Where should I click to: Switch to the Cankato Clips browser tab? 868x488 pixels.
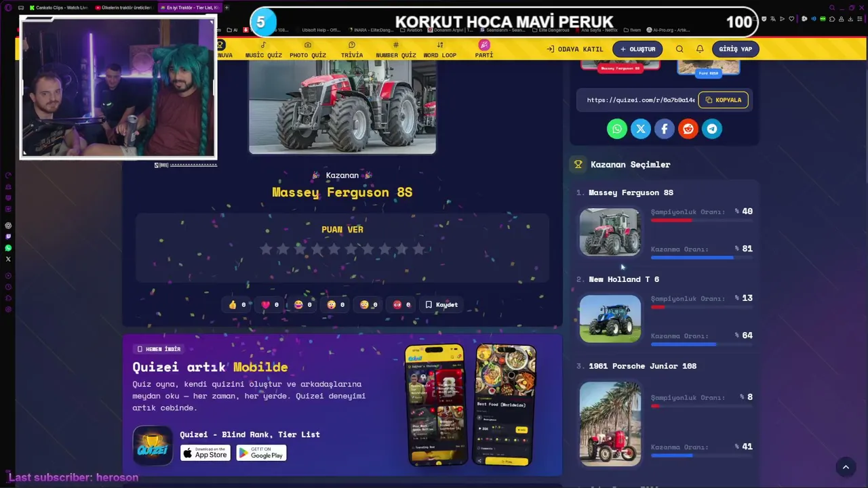coord(58,7)
